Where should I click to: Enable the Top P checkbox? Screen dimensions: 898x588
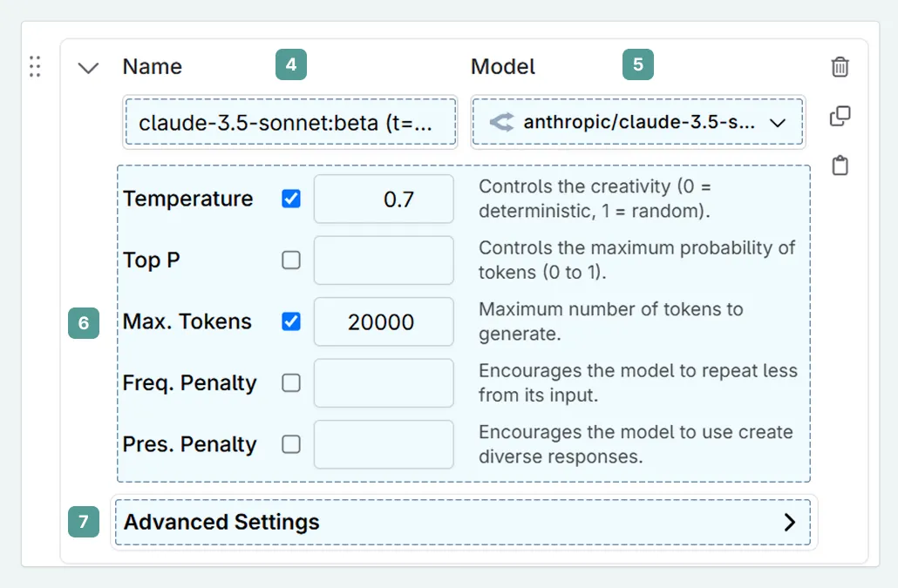tap(290, 260)
